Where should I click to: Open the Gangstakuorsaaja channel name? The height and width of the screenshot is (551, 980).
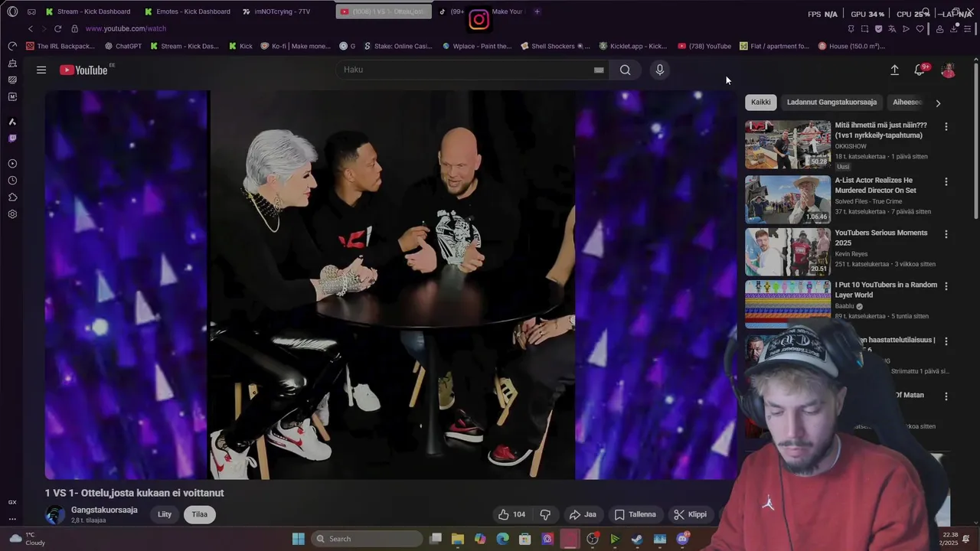(104, 510)
